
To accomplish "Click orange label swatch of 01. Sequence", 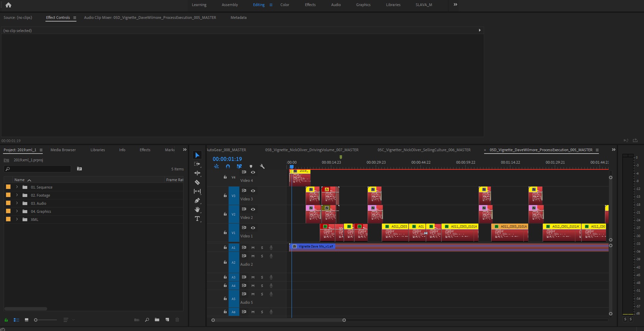I will pyautogui.click(x=8, y=187).
